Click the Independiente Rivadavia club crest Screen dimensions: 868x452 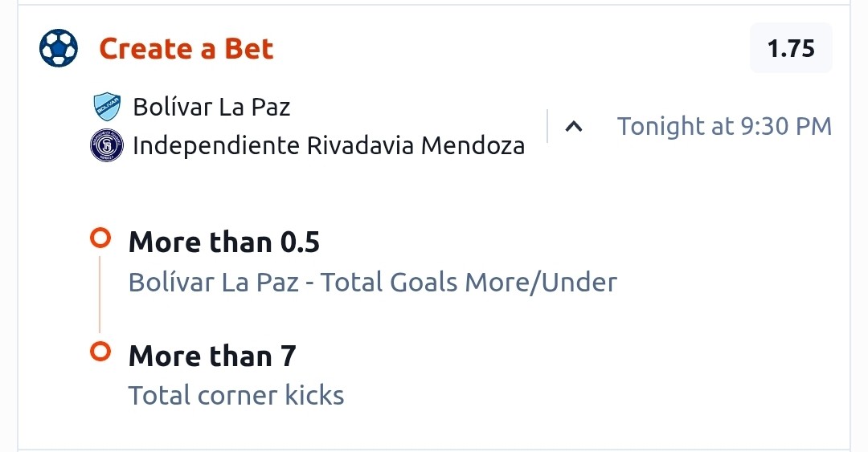(107, 145)
